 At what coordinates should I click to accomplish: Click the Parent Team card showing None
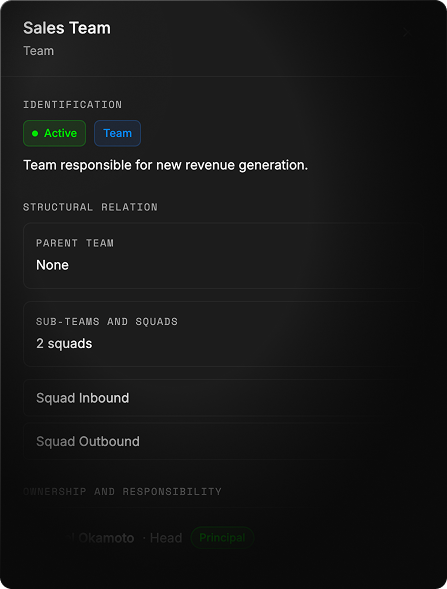[224, 255]
